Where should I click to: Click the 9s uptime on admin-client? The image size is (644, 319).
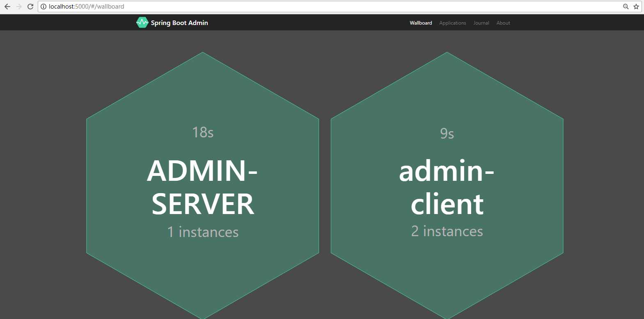[447, 134]
